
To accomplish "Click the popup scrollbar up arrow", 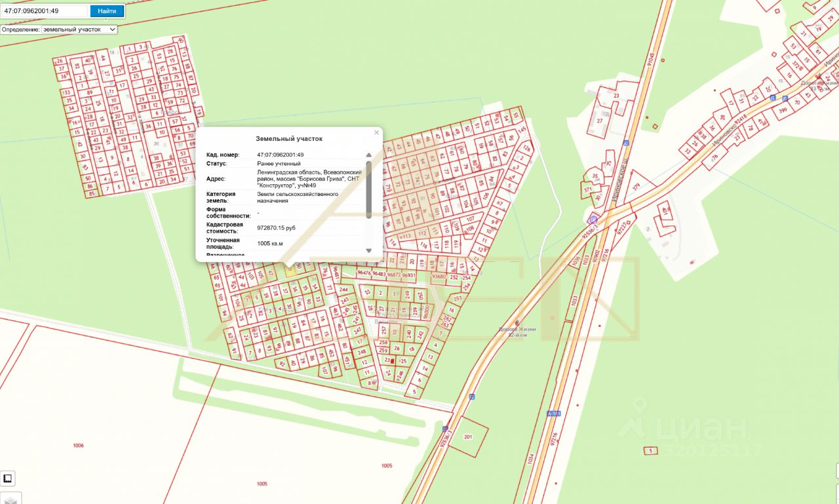I will (368, 155).
